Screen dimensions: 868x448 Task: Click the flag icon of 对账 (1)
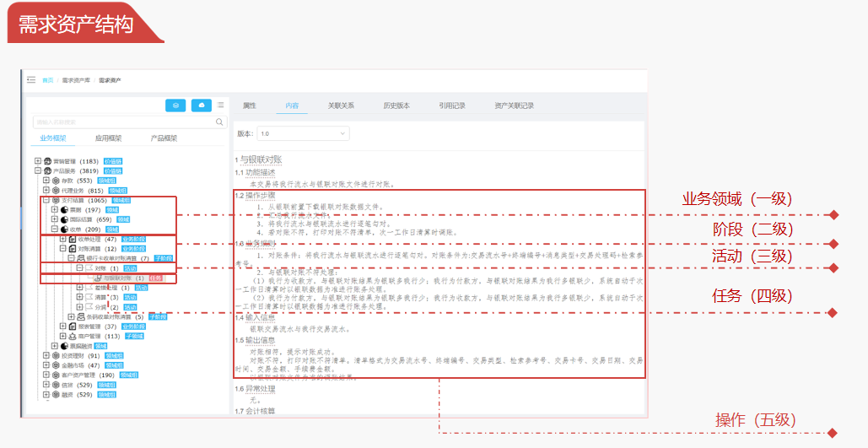tap(89, 268)
